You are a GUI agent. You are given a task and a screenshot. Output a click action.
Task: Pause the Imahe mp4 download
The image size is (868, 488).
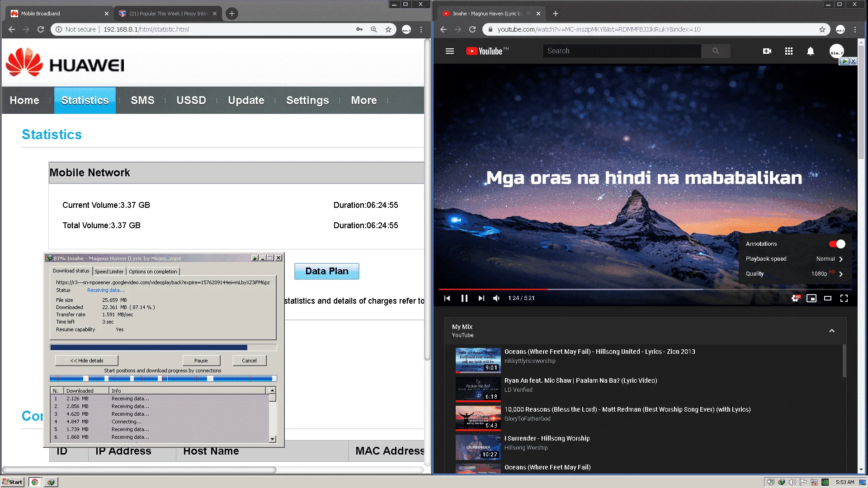click(201, 361)
